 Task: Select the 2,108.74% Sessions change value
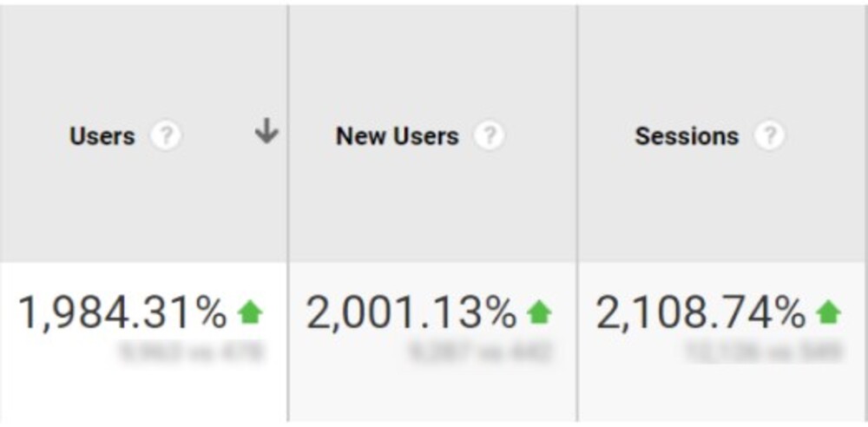coord(700,313)
